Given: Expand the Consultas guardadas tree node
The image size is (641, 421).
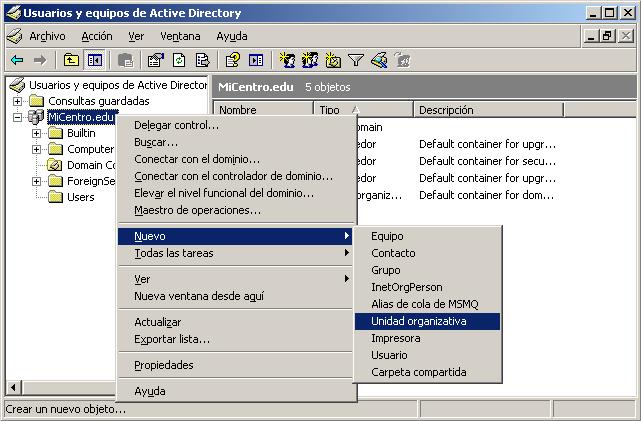Looking at the screenshot, I should pyautogui.click(x=17, y=101).
